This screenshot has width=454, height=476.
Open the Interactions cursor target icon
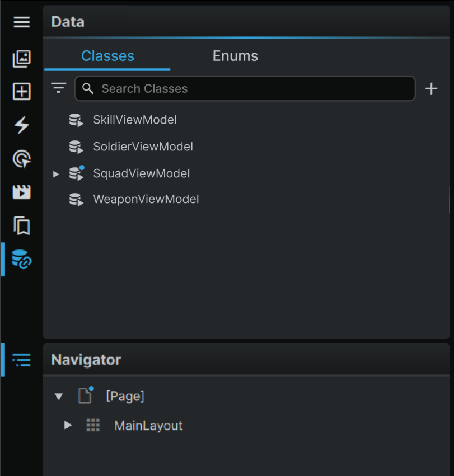pos(22,159)
